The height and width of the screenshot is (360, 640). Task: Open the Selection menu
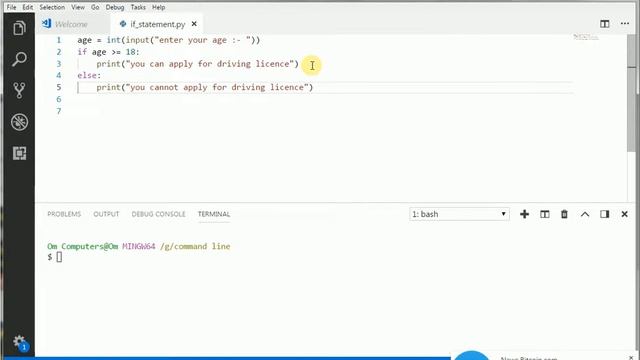(x=52, y=7)
